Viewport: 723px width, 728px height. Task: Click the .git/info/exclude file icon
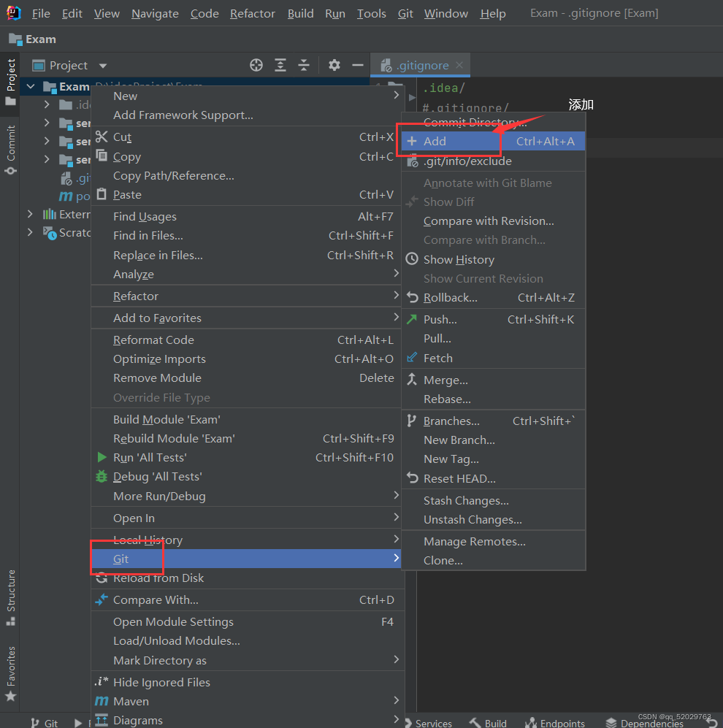tap(412, 161)
